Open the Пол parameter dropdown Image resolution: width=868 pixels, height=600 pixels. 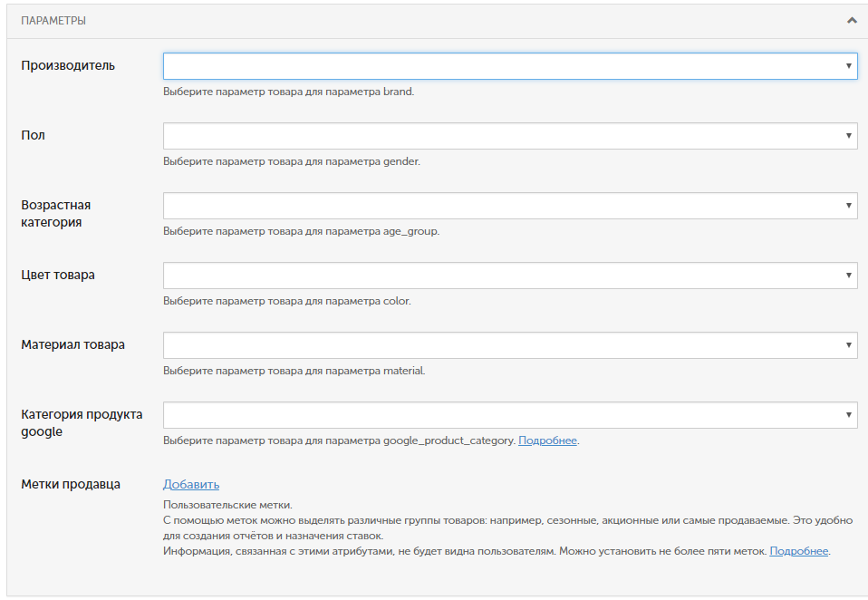(x=510, y=136)
